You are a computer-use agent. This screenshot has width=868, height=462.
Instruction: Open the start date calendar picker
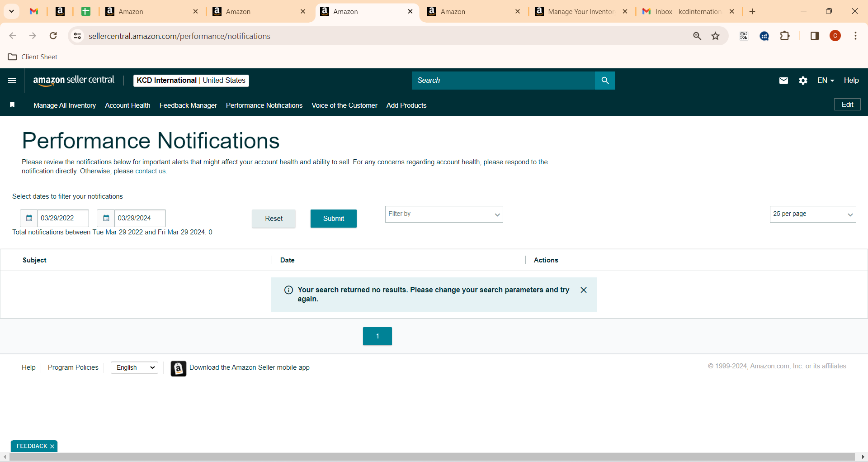point(29,218)
